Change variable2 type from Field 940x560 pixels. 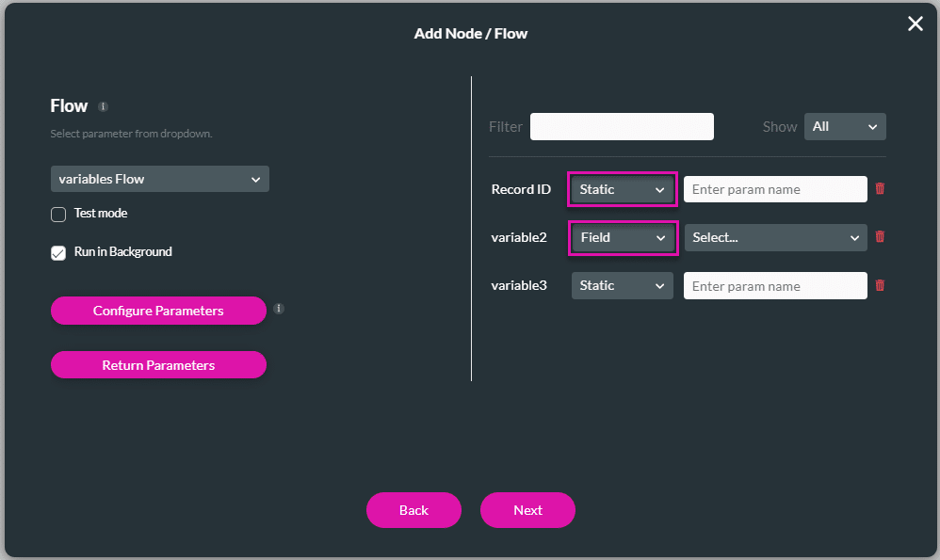[622, 237]
